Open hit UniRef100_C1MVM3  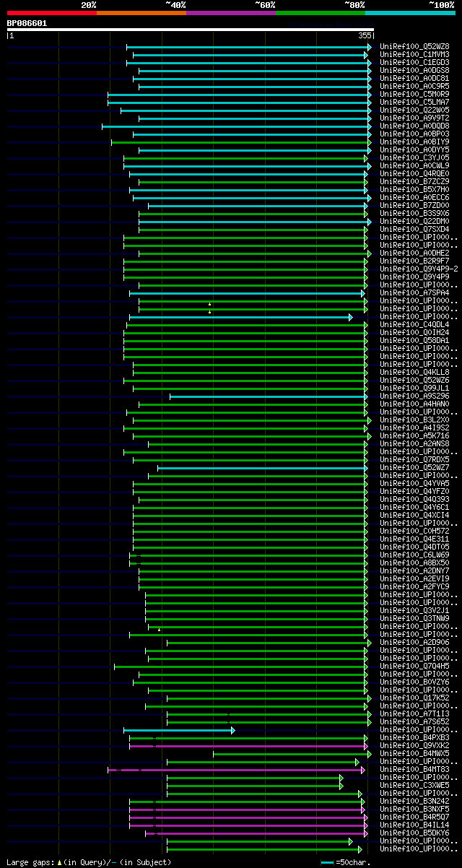click(414, 54)
